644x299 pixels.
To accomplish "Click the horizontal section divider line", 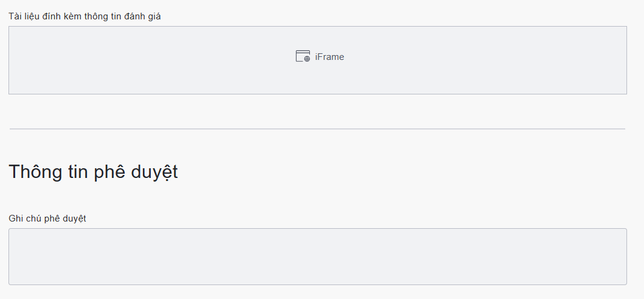I will (x=317, y=129).
